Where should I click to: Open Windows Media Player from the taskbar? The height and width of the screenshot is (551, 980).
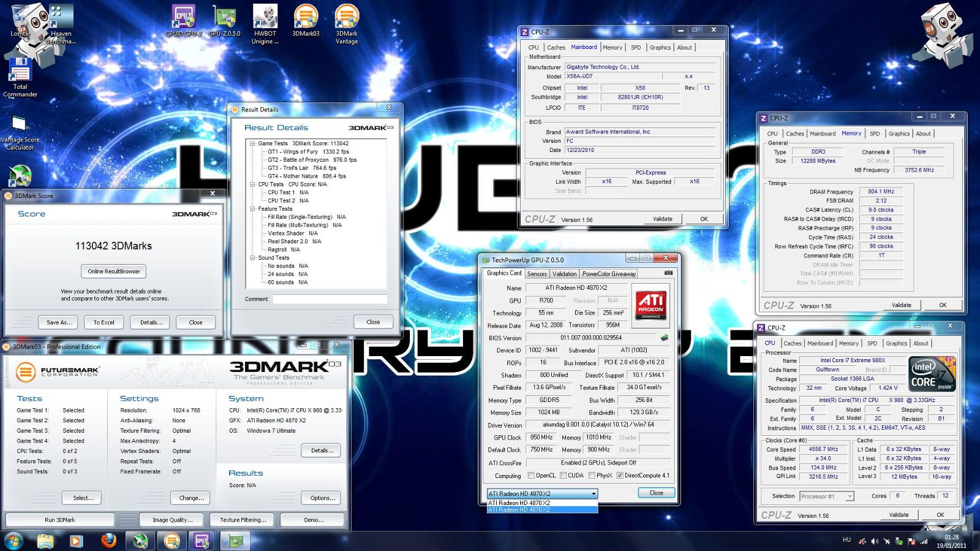[x=76, y=541]
